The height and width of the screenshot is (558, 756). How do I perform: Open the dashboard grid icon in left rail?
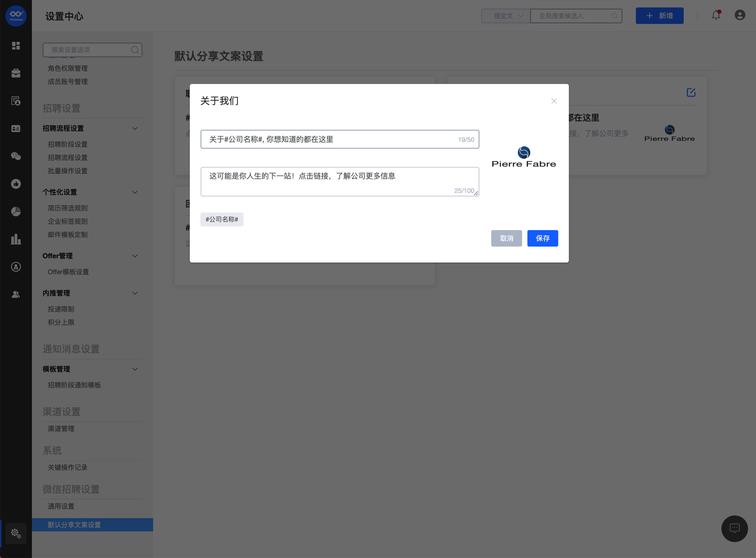(x=16, y=46)
